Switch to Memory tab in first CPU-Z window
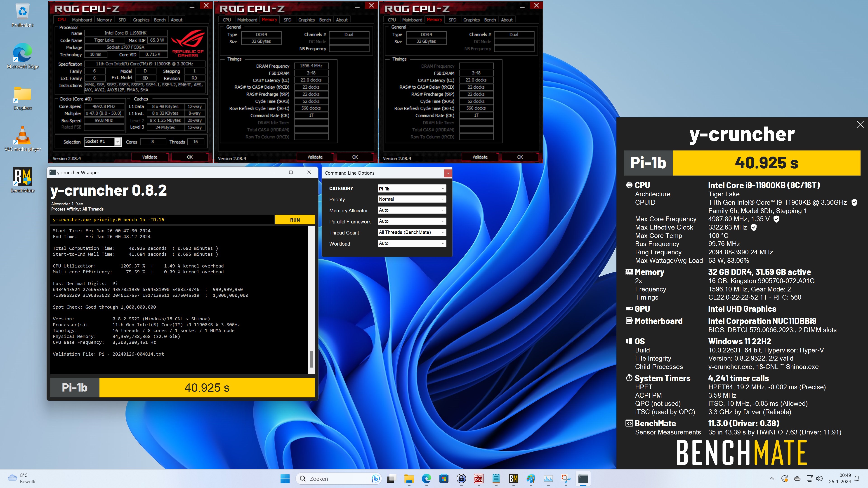The width and height of the screenshot is (868, 488). [104, 20]
